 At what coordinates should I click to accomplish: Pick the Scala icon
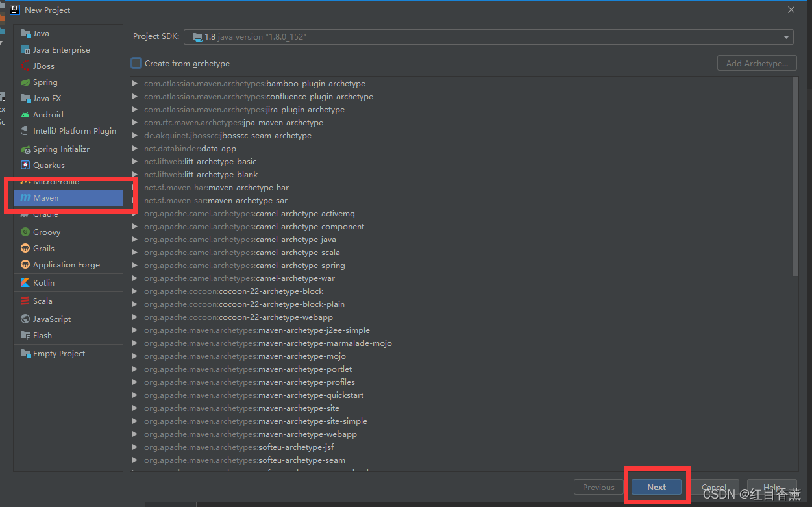(25, 301)
